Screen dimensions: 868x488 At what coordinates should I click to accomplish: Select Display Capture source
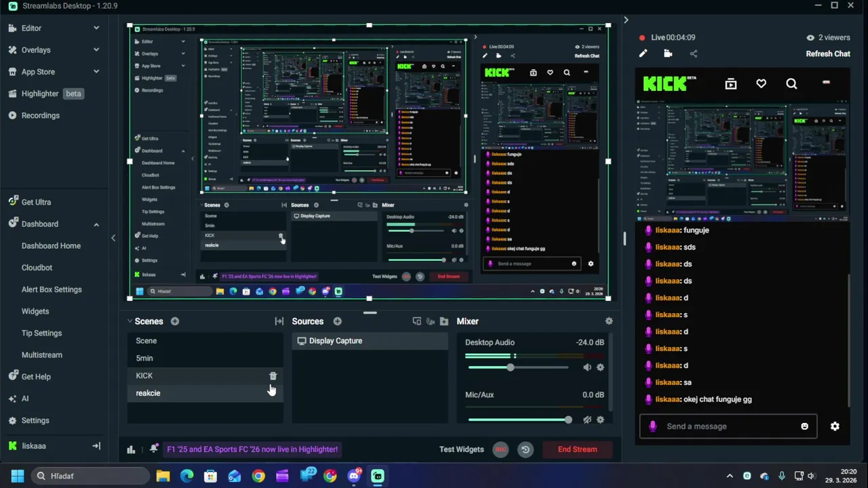(370, 341)
